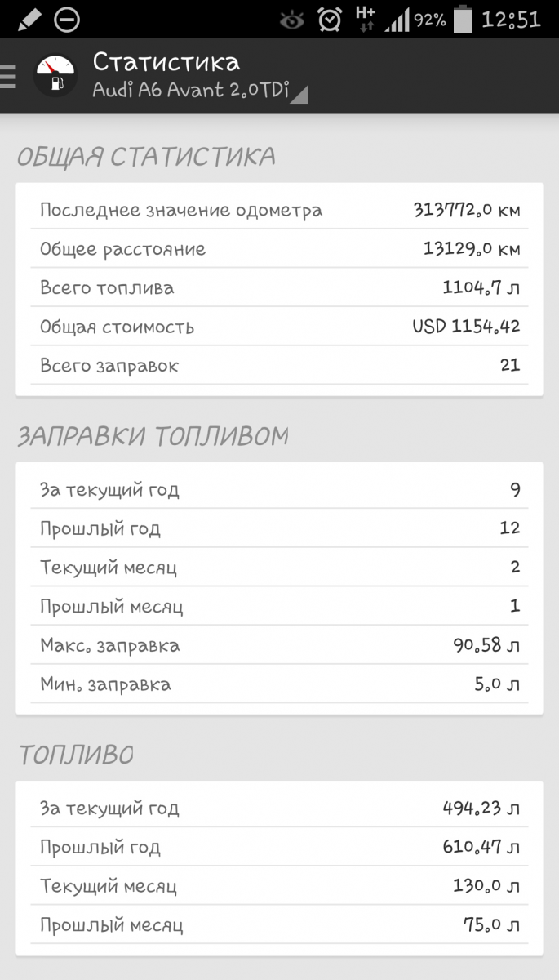The width and height of the screenshot is (559, 980).
Task: Tap the signal strength bars icon
Action: 397,20
